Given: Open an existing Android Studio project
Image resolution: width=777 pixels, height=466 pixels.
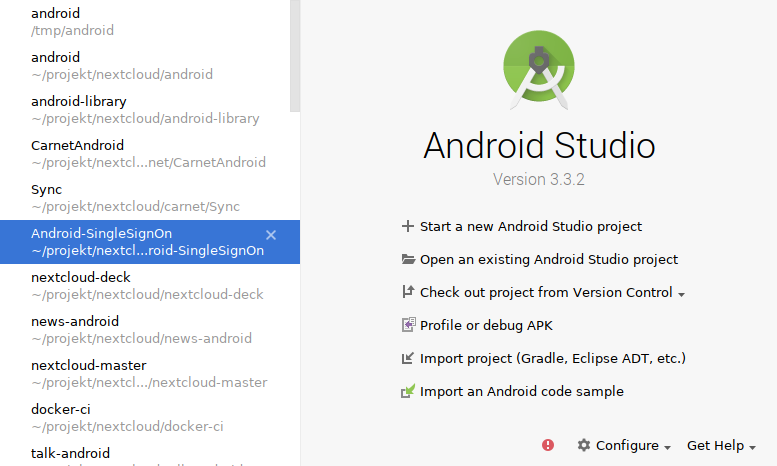Looking at the screenshot, I should (549, 259).
